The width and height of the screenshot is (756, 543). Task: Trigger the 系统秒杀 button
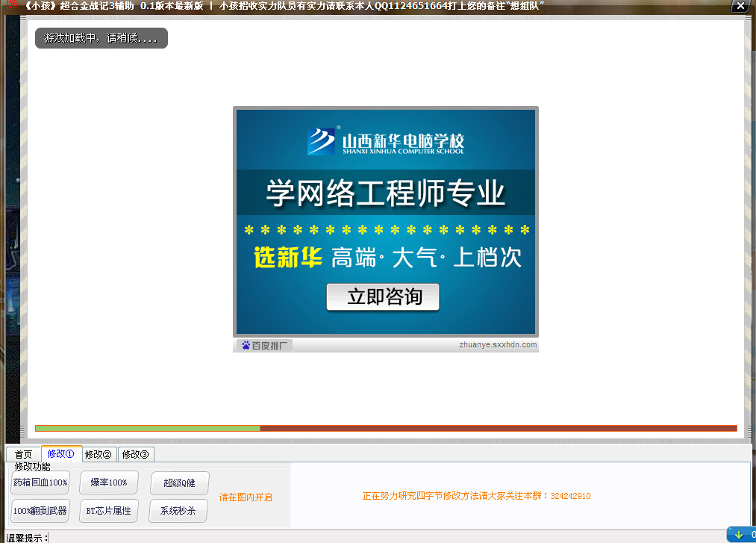click(x=178, y=511)
